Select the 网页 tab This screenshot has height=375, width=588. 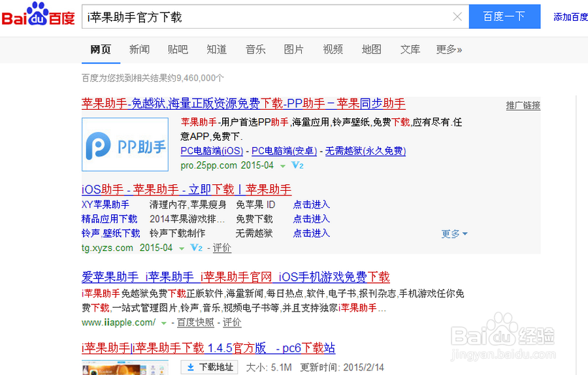101,49
